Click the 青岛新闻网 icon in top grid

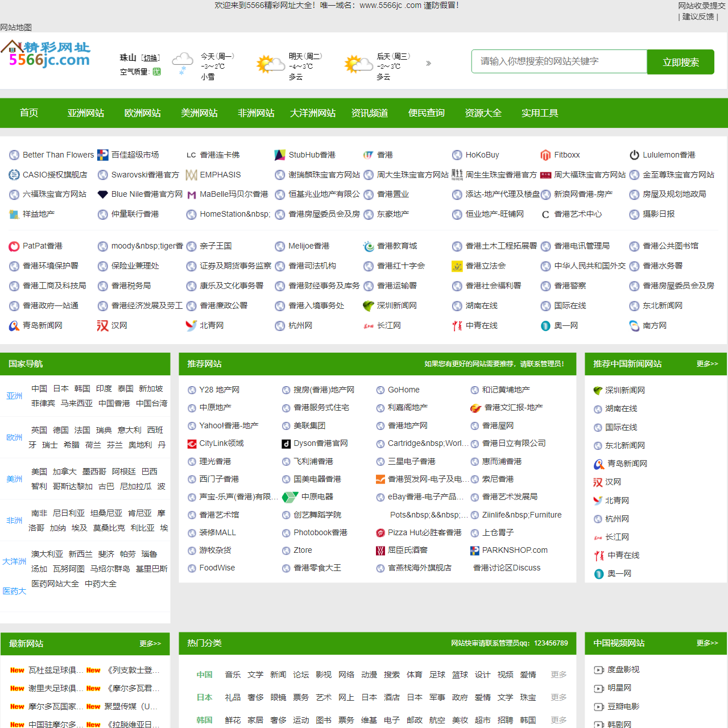click(x=14, y=326)
